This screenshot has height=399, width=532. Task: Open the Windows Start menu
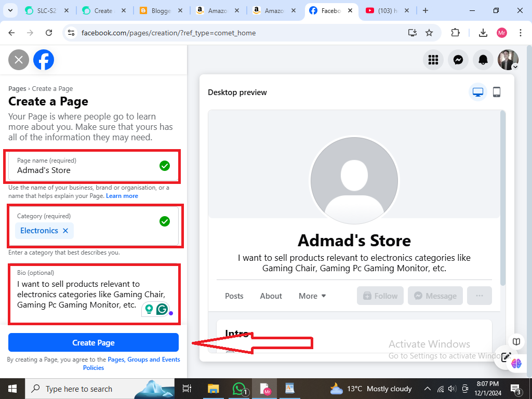(x=12, y=389)
